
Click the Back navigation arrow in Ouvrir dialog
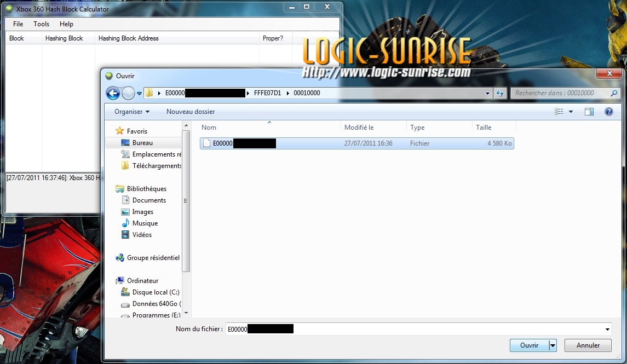[x=113, y=93]
